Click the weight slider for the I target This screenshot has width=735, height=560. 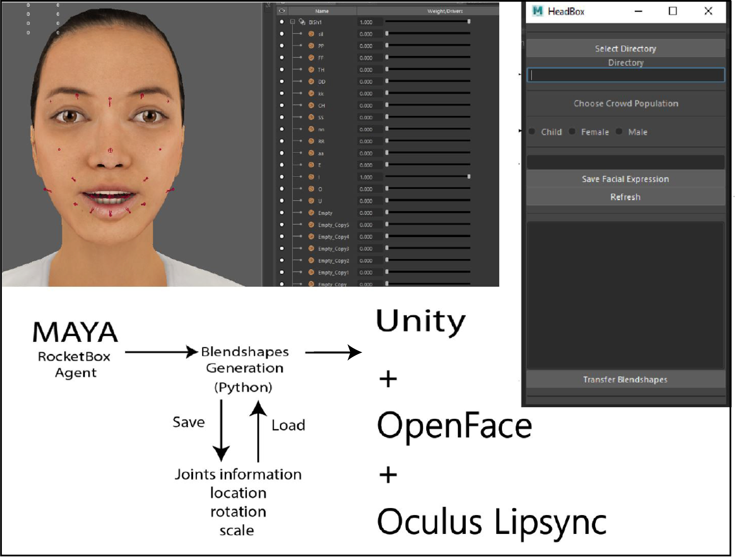tap(428, 177)
